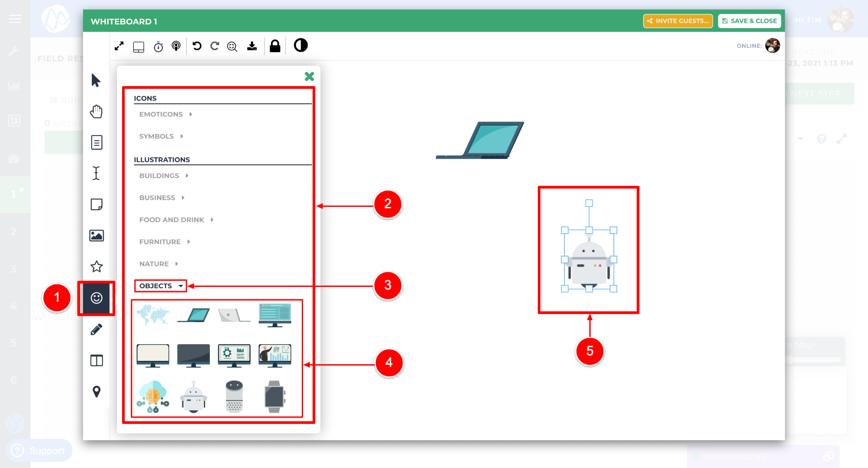Toggle the contrast mode icon
This screenshot has height=468, width=868.
(300, 45)
